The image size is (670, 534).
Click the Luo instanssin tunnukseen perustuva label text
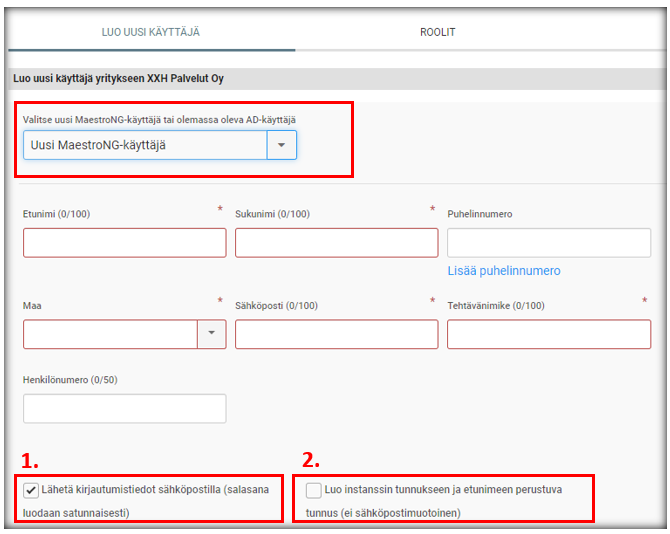434,501
